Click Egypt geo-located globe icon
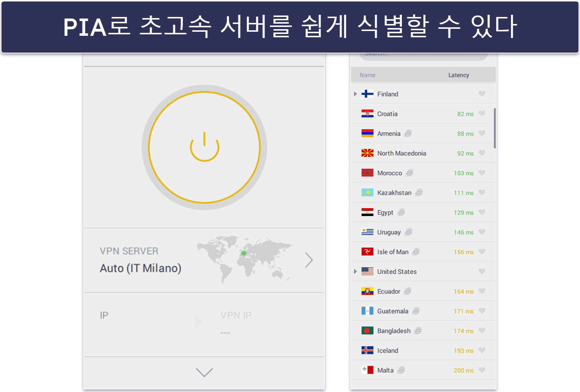This screenshot has width=580, height=392. coord(401,212)
